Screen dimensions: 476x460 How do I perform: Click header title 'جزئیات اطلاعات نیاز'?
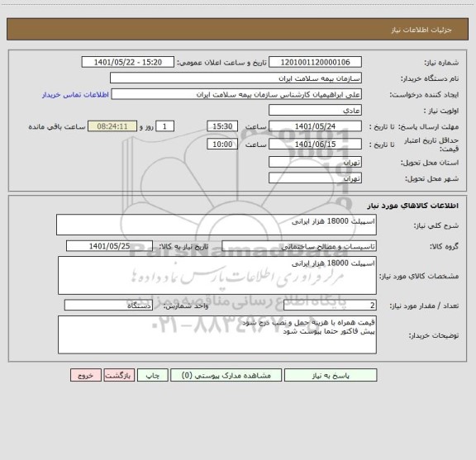[x=421, y=30]
